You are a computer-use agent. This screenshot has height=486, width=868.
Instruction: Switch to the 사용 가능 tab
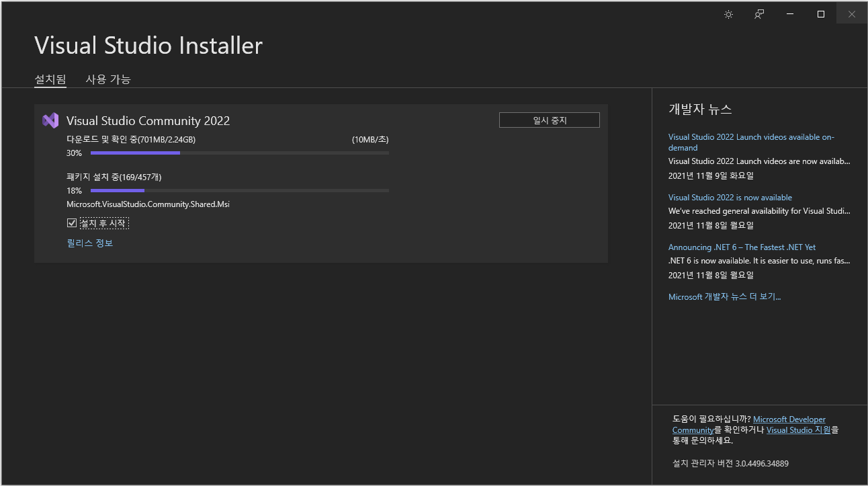point(108,79)
